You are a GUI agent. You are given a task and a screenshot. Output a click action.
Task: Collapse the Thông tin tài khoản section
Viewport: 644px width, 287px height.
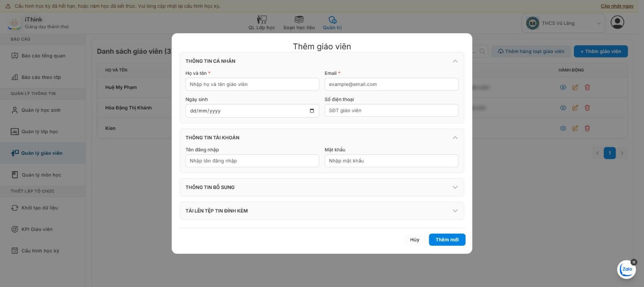455,138
